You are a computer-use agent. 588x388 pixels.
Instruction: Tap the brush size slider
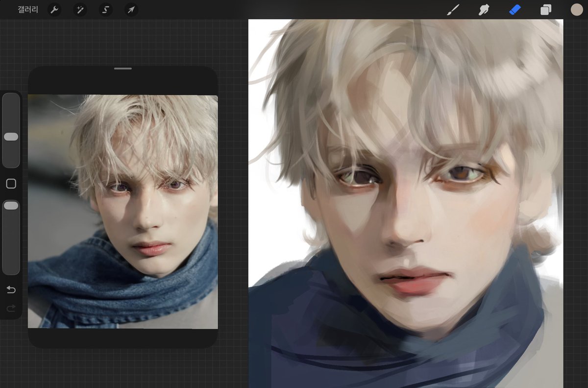[11, 137]
